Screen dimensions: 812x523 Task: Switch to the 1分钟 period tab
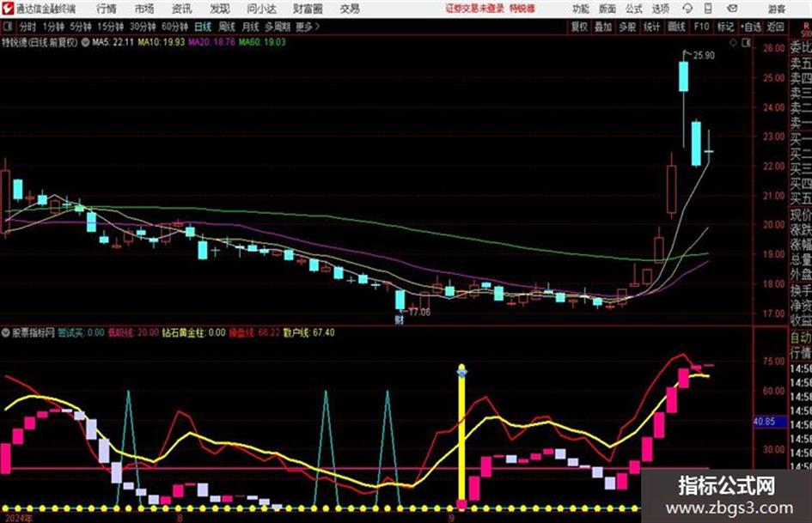[53, 27]
